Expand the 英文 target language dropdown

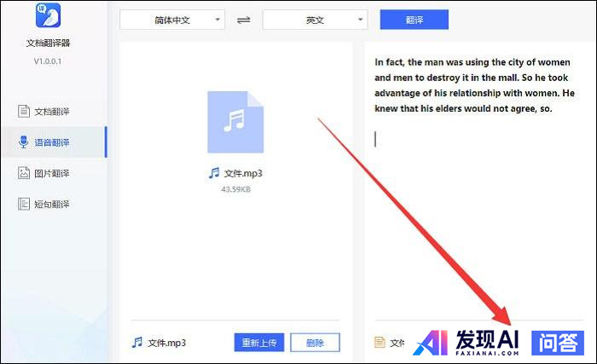point(315,20)
